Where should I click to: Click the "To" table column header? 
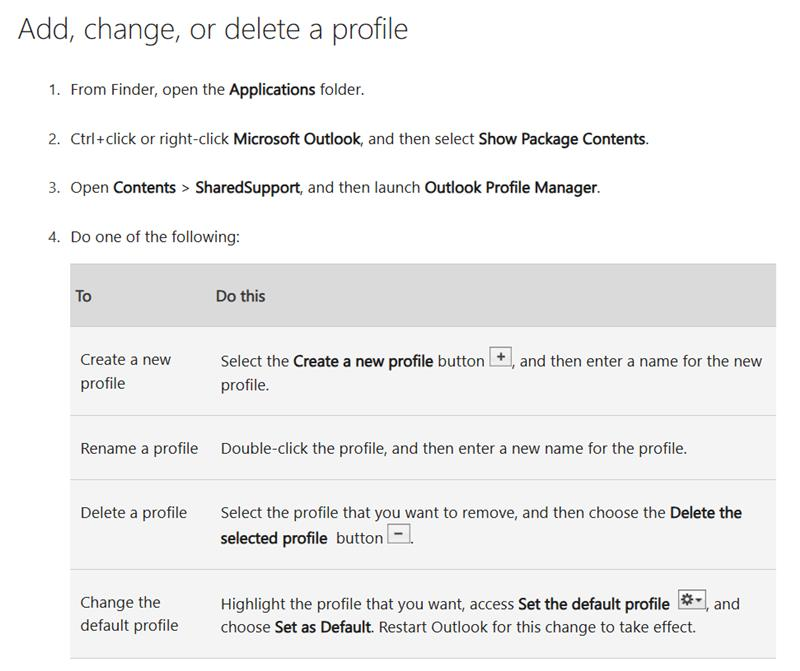[84, 296]
